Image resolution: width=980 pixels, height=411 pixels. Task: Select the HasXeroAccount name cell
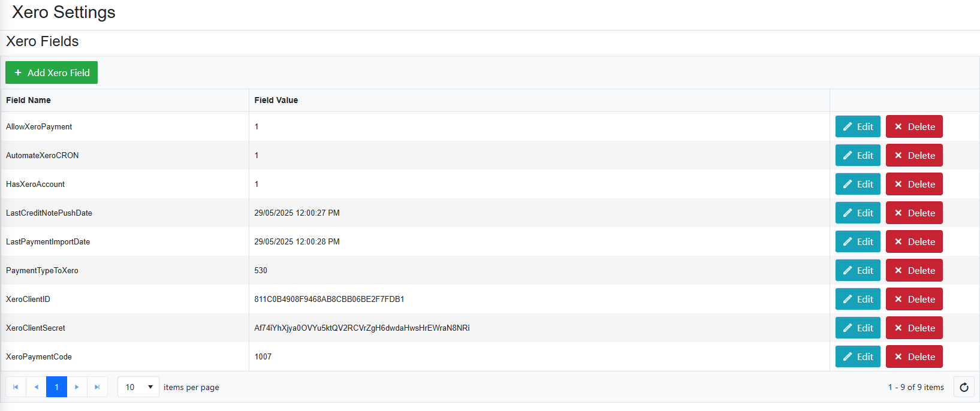[125, 184]
